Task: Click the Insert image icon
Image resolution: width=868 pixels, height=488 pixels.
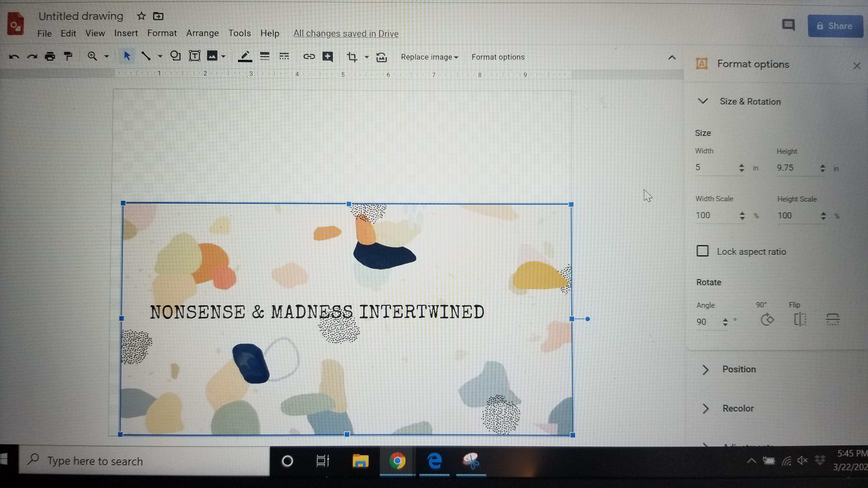Action: (x=212, y=56)
